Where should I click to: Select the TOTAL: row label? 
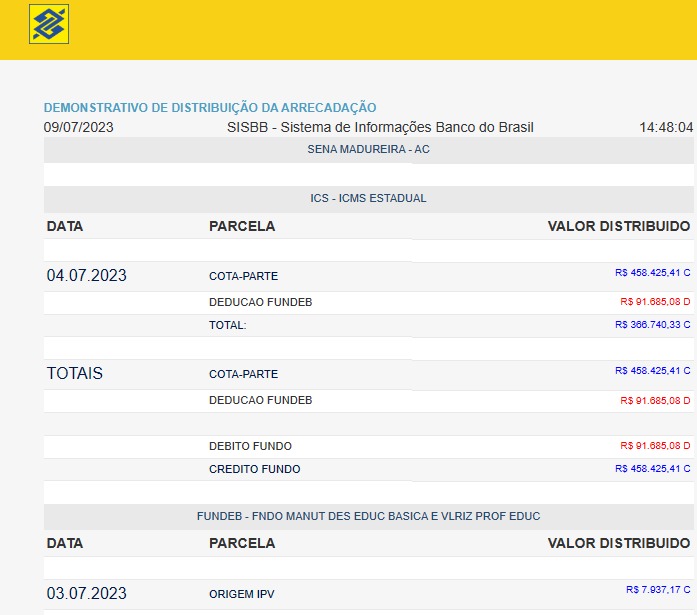coord(227,325)
